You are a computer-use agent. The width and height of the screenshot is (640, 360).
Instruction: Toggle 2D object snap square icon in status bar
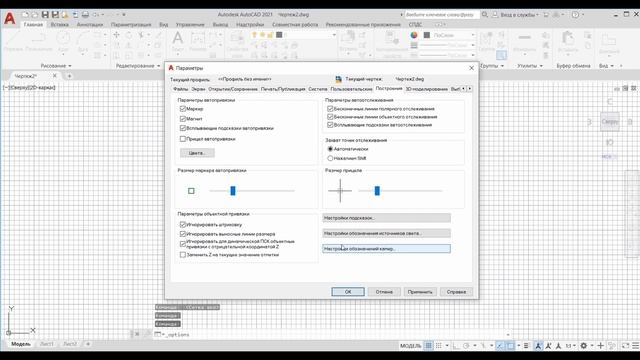(x=511, y=346)
